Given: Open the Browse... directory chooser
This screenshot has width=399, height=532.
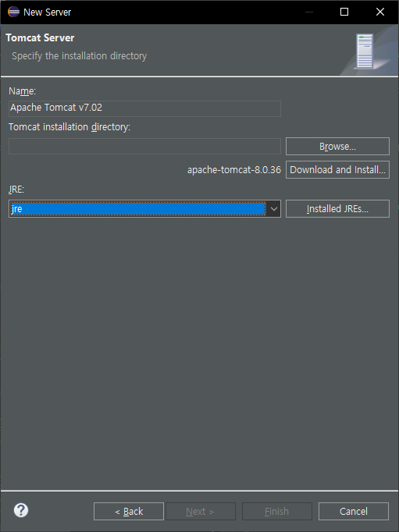Looking at the screenshot, I should (337, 146).
